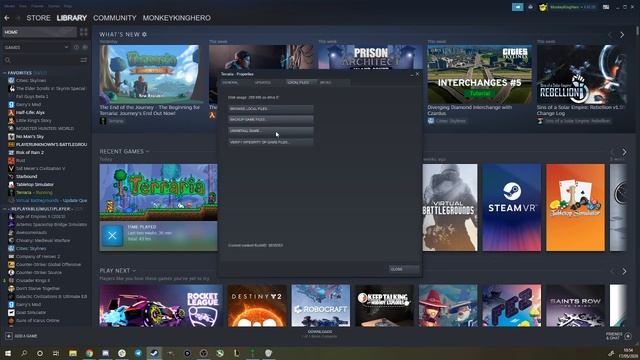Click Chrome icon in taskbar
640x360 pixels.
89,353
